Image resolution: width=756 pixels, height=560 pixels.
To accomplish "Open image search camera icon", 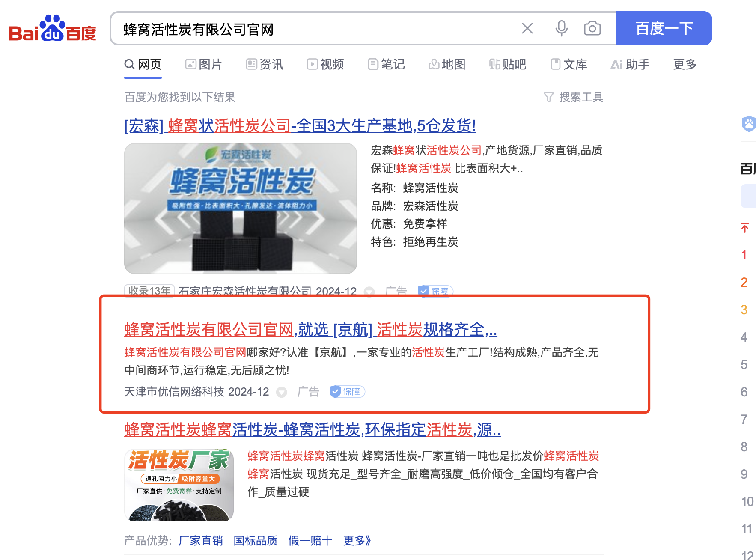I will (592, 29).
